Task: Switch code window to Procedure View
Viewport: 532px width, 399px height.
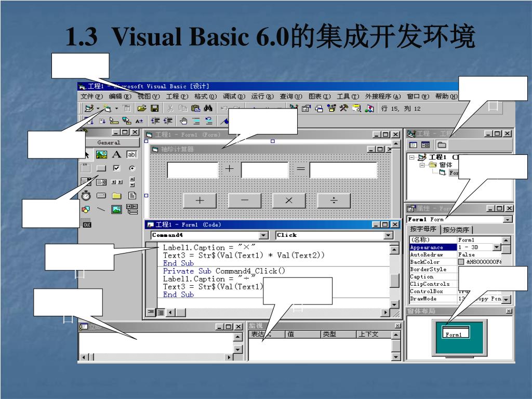Action: tap(150, 312)
